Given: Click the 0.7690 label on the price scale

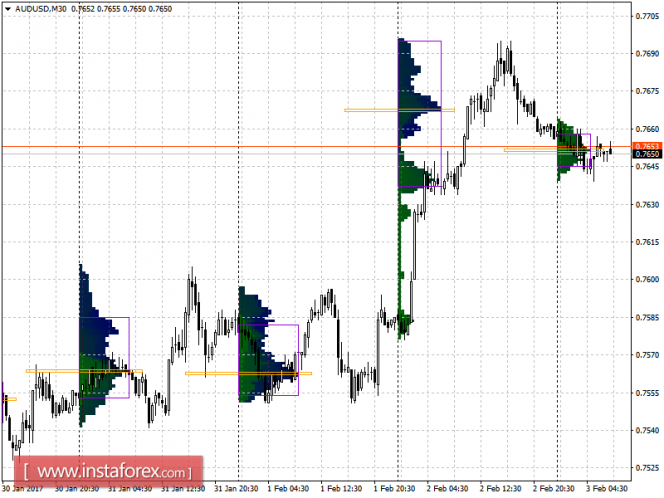Looking at the screenshot, I should pos(647,54).
